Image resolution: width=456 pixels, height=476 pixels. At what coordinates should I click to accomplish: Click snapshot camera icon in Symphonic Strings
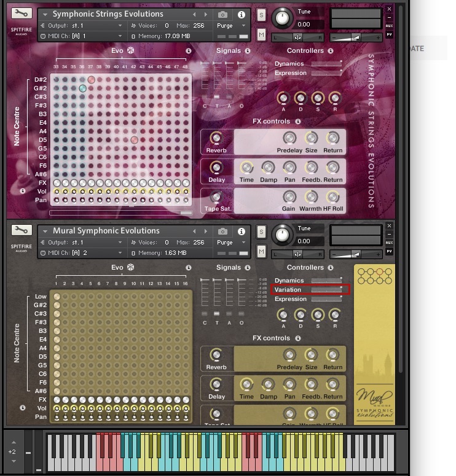point(222,15)
